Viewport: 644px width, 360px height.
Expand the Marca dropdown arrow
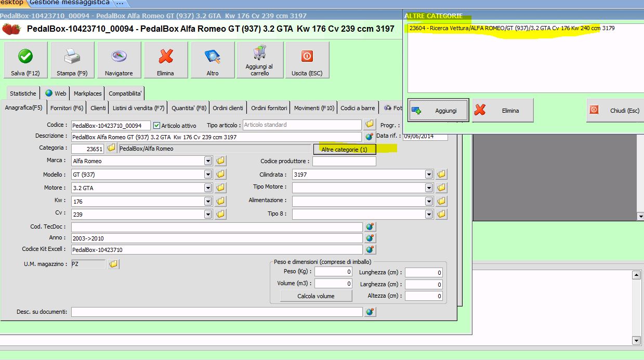tap(208, 161)
